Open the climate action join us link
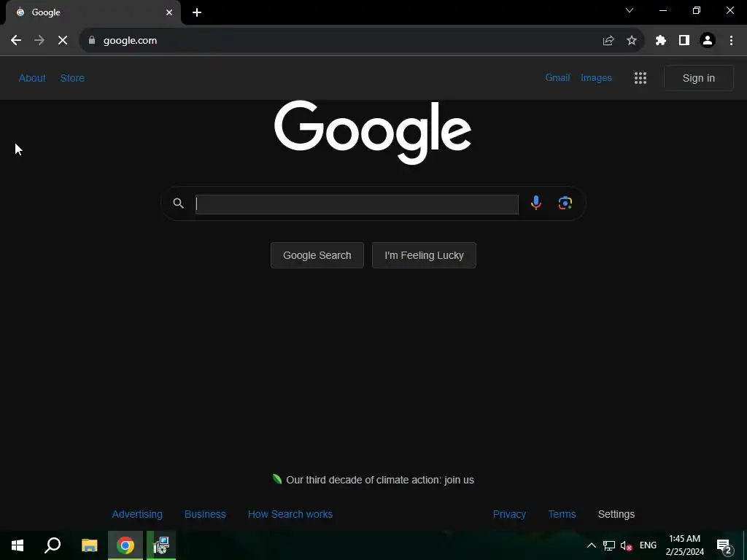747x560 pixels. (379, 480)
